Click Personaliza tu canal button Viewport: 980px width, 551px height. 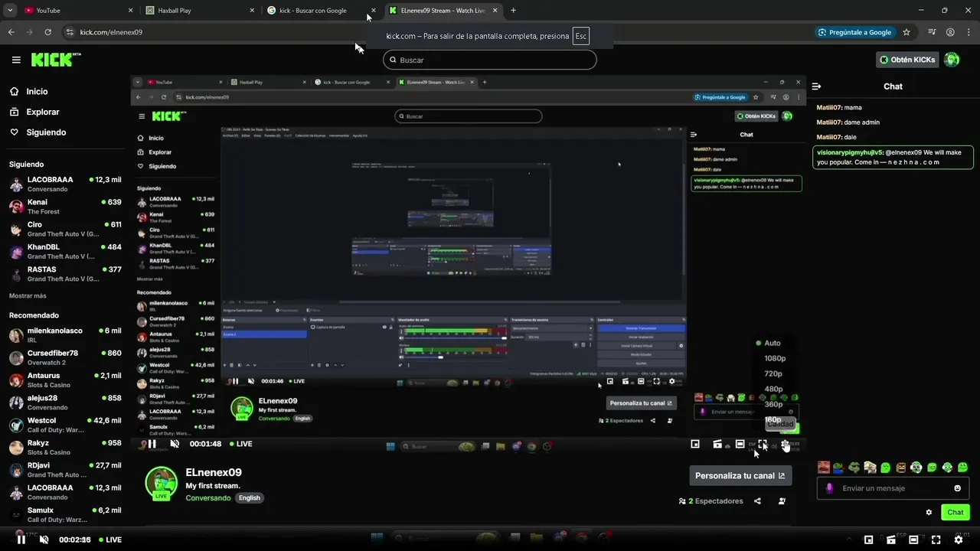click(x=740, y=475)
